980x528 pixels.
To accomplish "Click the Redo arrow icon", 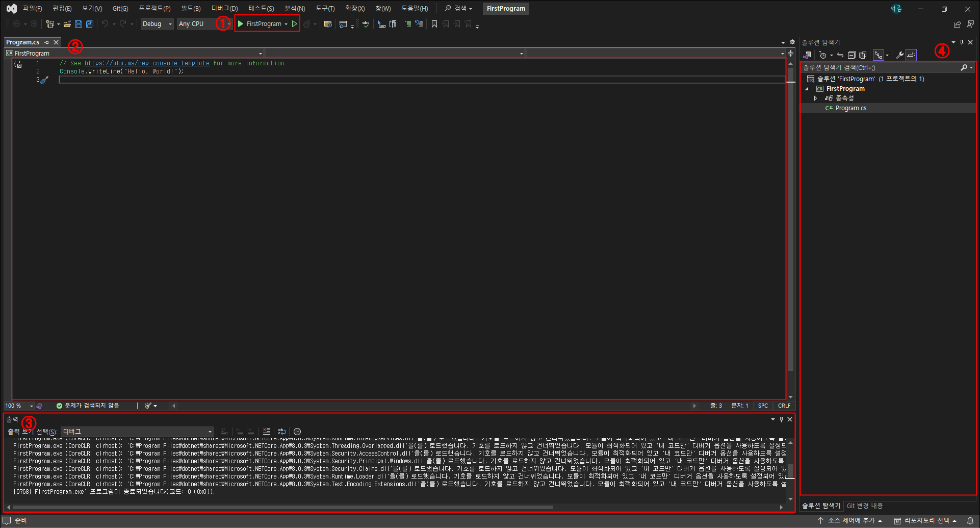I will pos(123,24).
